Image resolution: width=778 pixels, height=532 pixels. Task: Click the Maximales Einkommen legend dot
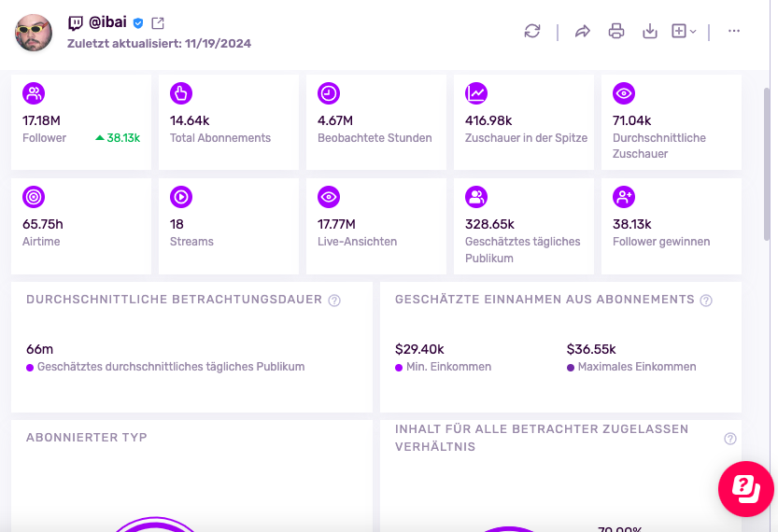(571, 368)
